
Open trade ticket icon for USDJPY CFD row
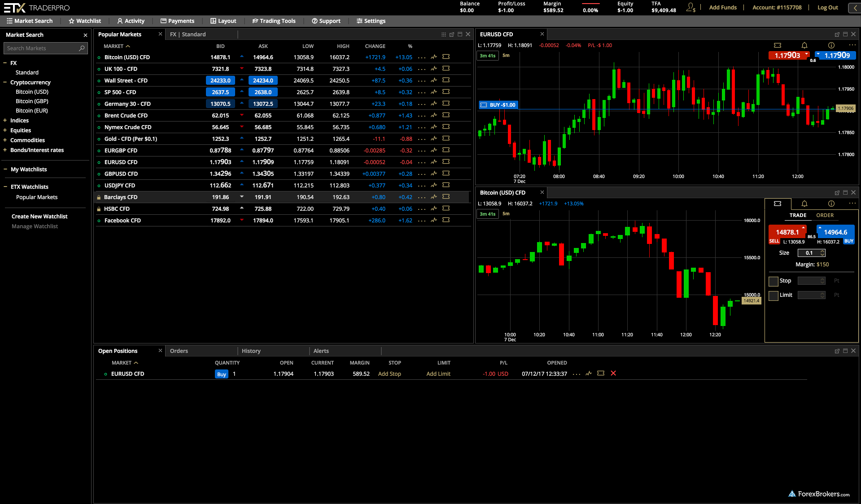tap(446, 185)
